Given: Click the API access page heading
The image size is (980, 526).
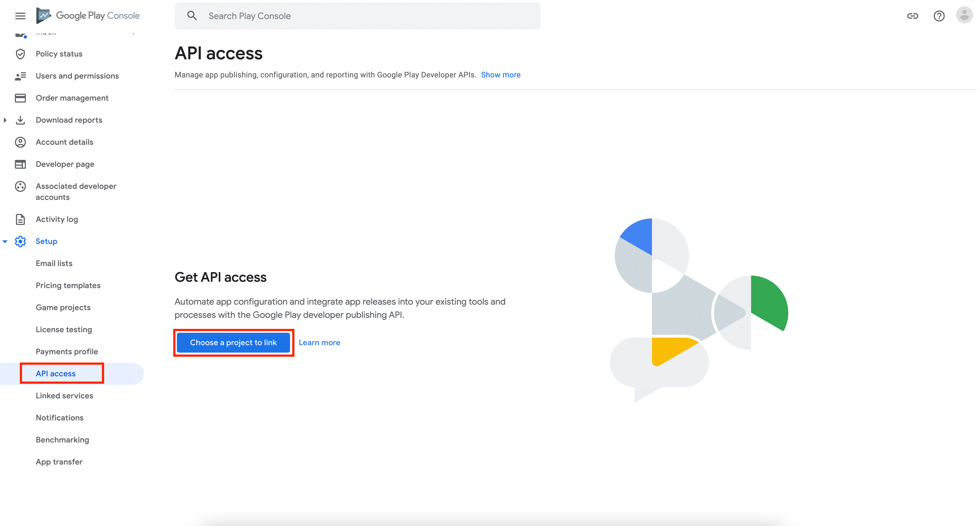Looking at the screenshot, I should (x=218, y=53).
